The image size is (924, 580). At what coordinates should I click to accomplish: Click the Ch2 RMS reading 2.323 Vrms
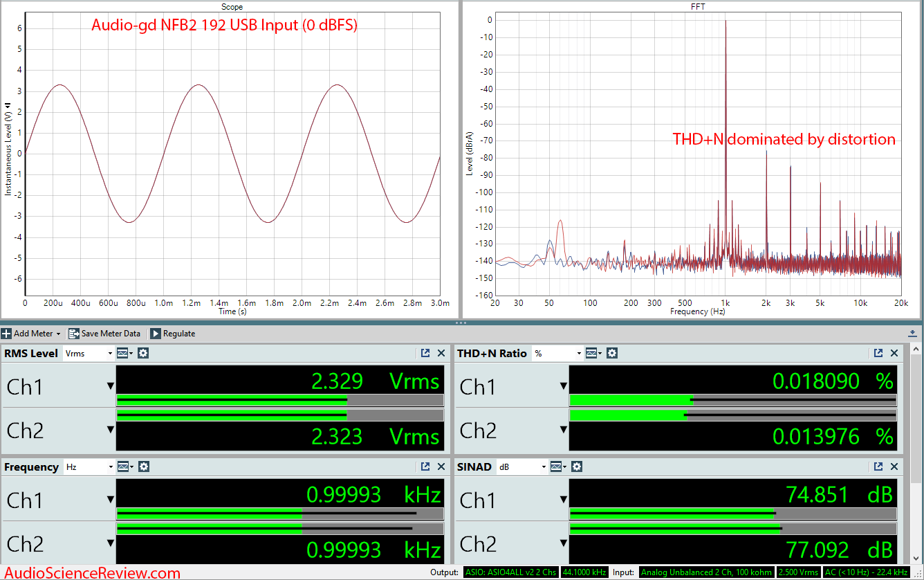click(376, 436)
